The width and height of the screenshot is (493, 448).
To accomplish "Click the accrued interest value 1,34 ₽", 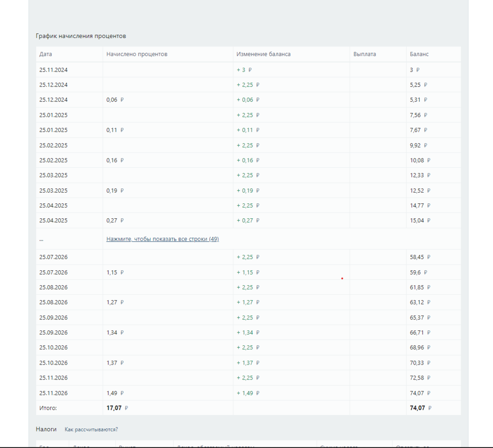I will tap(115, 332).
